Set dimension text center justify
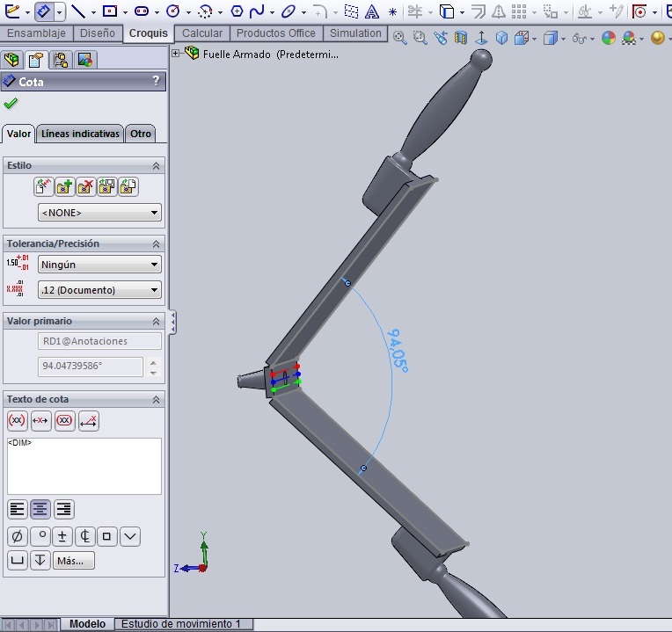 [40, 509]
